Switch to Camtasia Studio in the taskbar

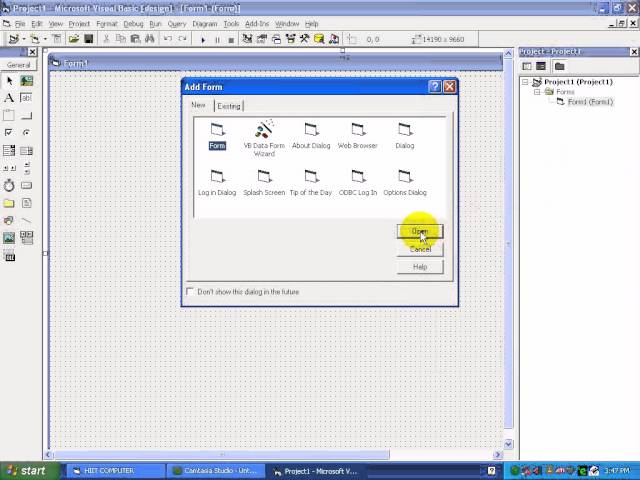click(216, 471)
